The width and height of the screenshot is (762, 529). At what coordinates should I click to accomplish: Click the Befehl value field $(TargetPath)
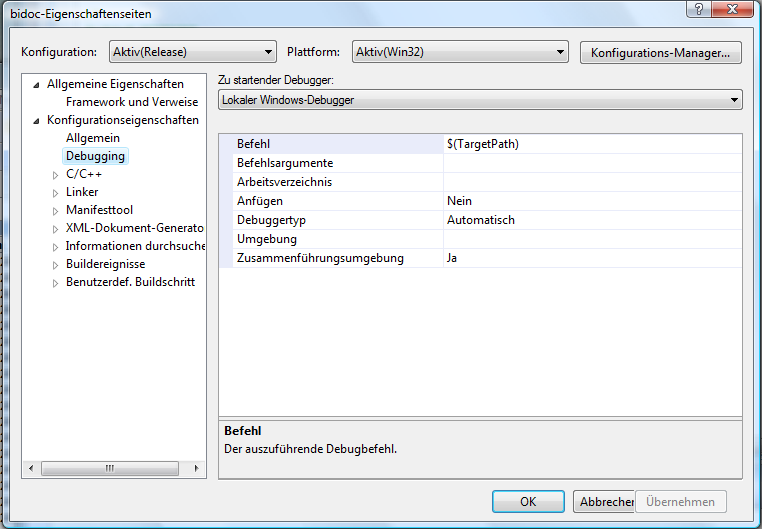click(x=592, y=144)
